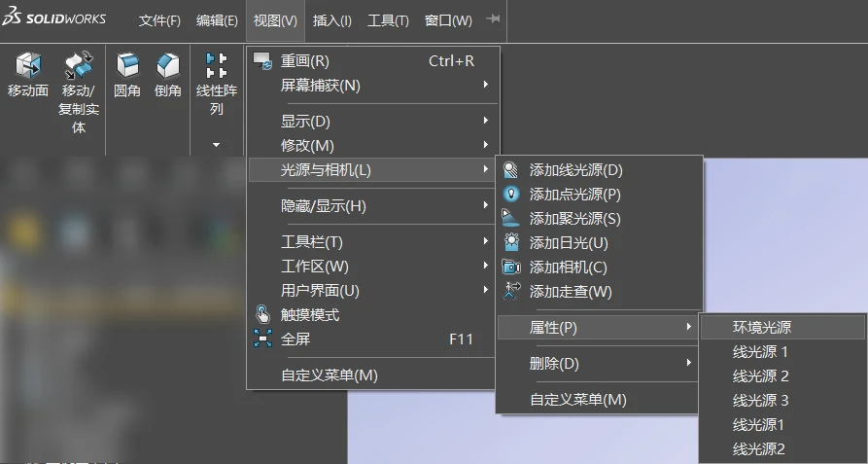Expand the 工作区(W) submenu

click(x=373, y=267)
